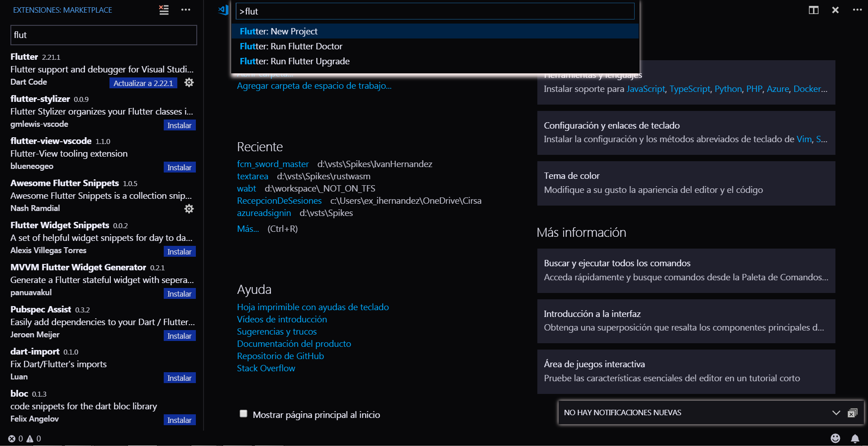
Task: Install Pubspec Assist extension
Action: pyautogui.click(x=180, y=336)
